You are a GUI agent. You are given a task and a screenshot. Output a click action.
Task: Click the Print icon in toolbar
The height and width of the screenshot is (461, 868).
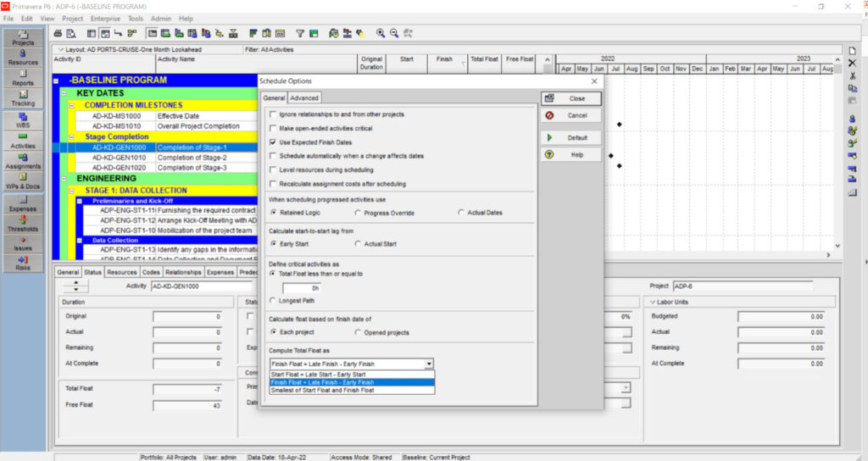58,33
